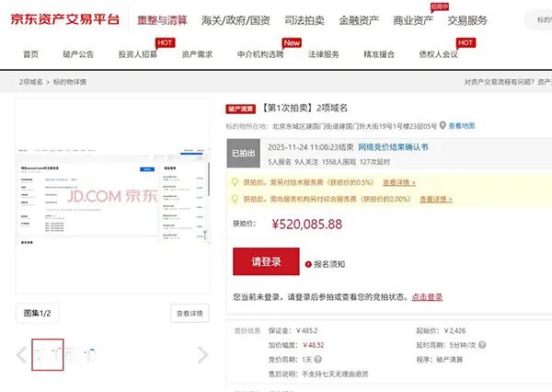Open 报名须知 notice
The width and height of the screenshot is (552, 392).
tap(329, 264)
